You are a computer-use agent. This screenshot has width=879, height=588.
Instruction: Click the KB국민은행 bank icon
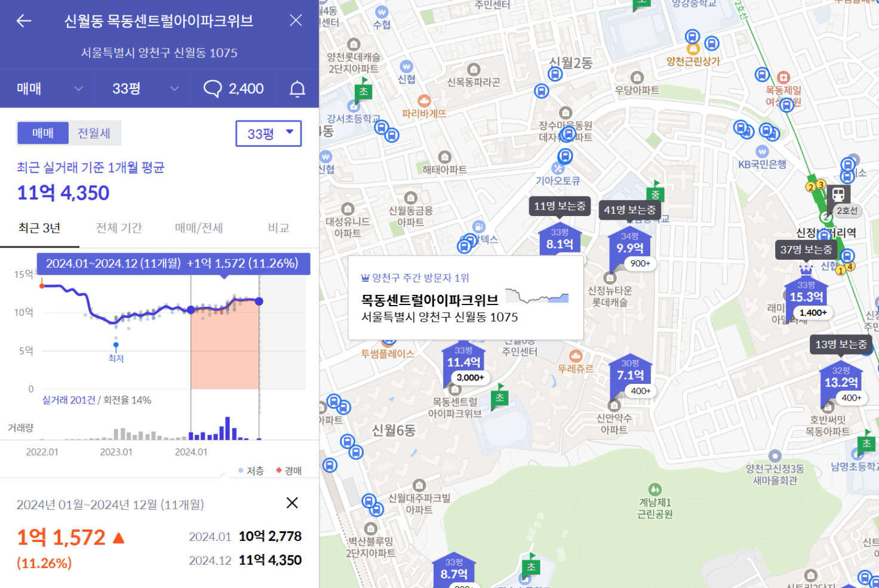pos(762,152)
